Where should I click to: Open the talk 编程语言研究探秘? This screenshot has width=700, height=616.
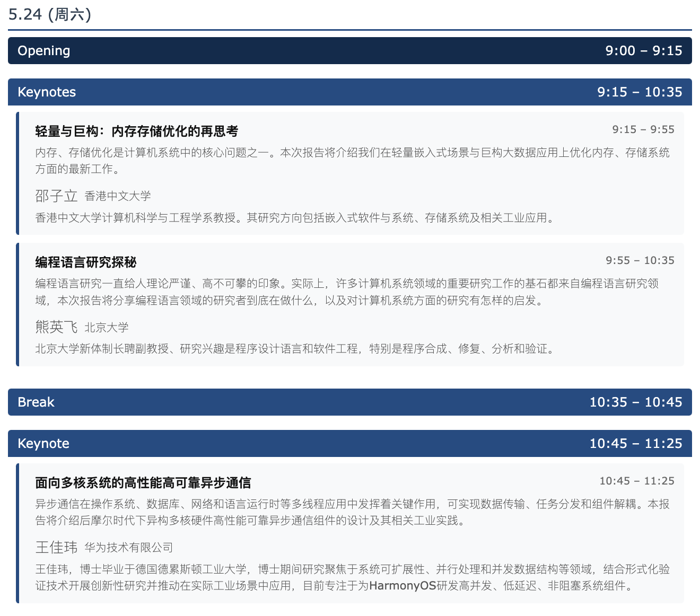click(x=86, y=262)
